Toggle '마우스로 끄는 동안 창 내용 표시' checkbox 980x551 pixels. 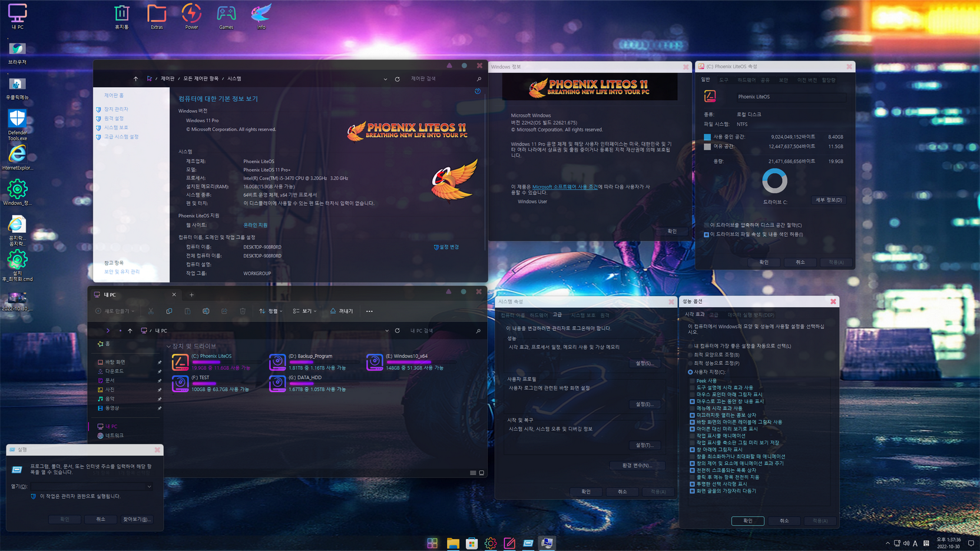[692, 401]
